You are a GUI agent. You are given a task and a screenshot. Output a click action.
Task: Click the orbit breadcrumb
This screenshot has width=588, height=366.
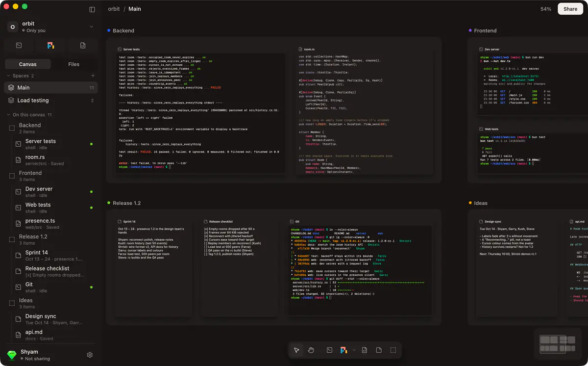(x=114, y=9)
